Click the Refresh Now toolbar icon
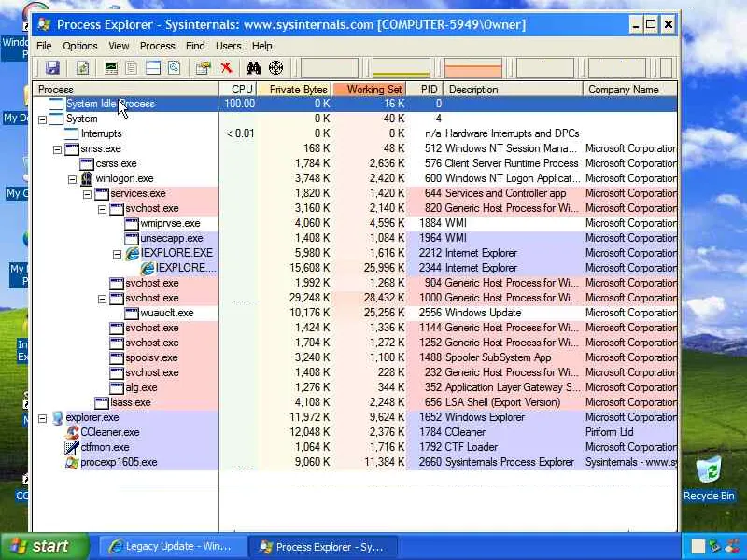The width and height of the screenshot is (747, 560). [x=83, y=68]
